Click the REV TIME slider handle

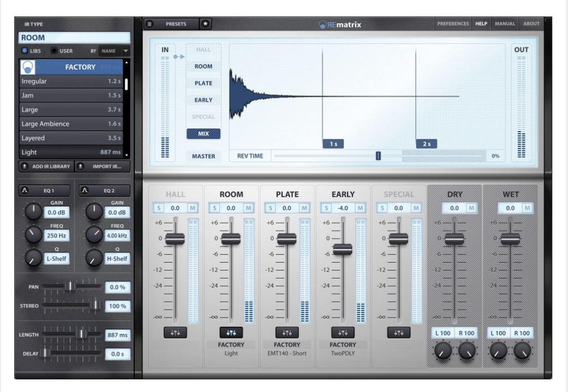[378, 156]
